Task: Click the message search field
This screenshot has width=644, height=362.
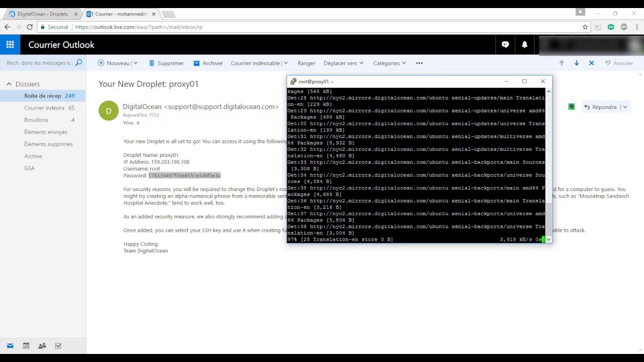Action: pyautogui.click(x=40, y=63)
